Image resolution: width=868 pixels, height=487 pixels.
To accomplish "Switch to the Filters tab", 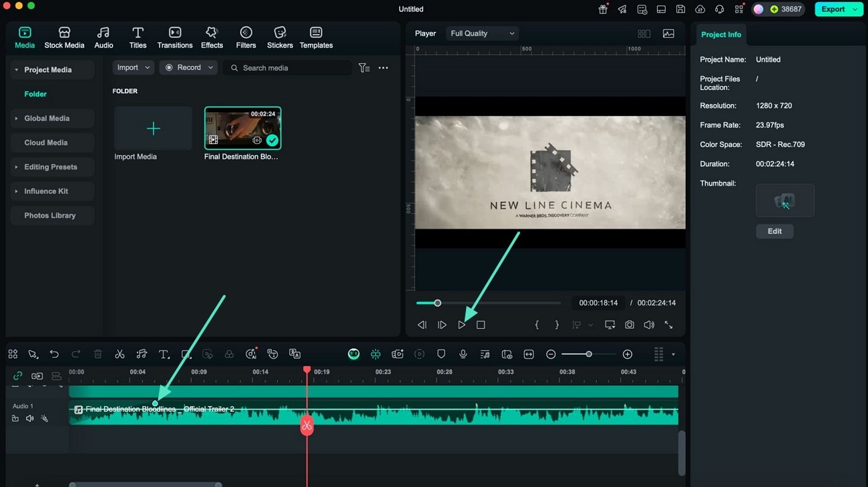I will click(x=246, y=38).
